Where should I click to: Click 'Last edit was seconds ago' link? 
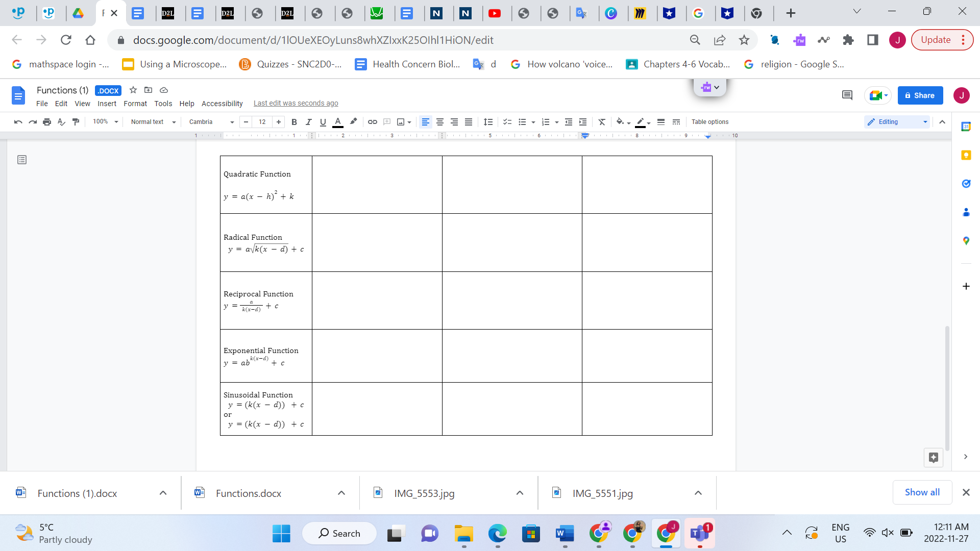tap(296, 104)
